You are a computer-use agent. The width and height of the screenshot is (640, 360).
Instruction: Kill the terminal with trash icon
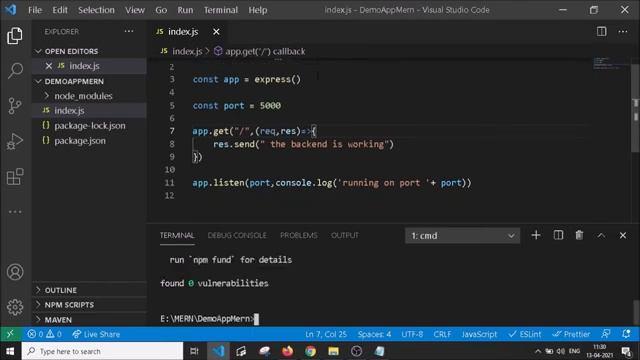pos(579,235)
